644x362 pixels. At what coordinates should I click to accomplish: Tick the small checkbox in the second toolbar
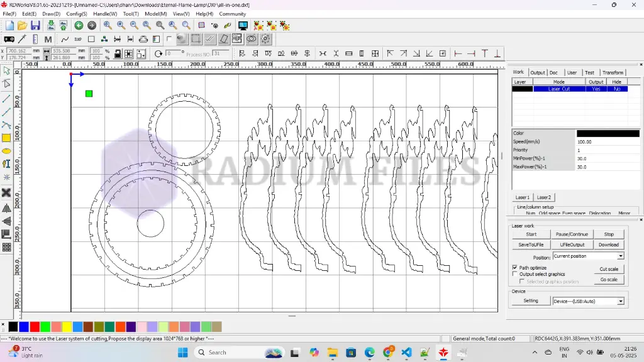pos(169,38)
